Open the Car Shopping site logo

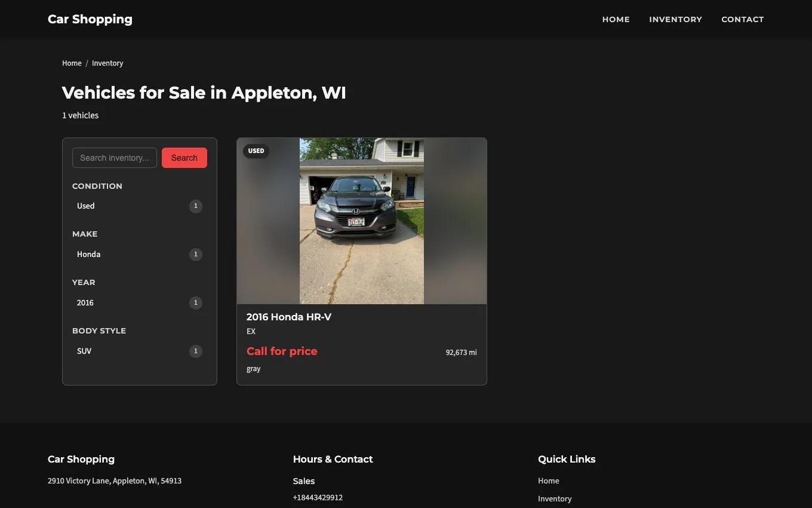(90, 19)
